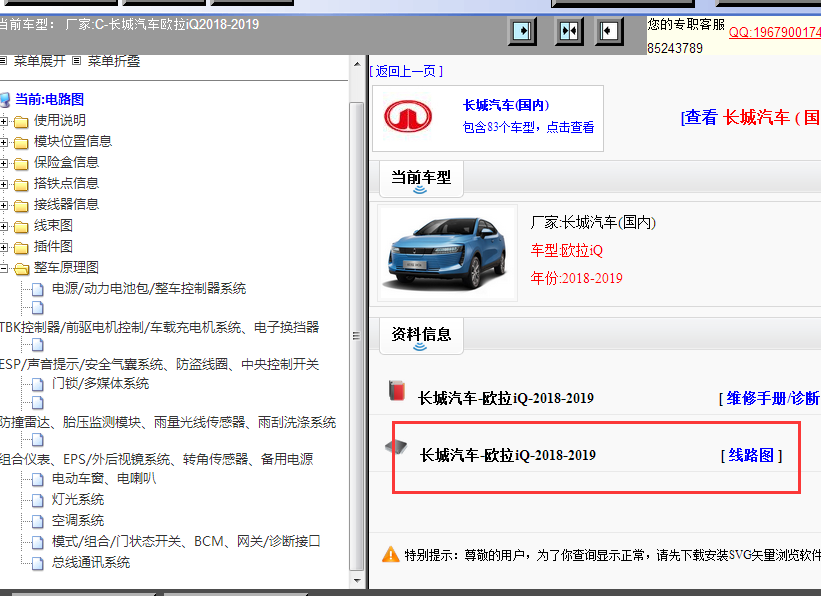Click 包含83个车型，点击查看 link
Screen dimensions: 821x596
528,127
